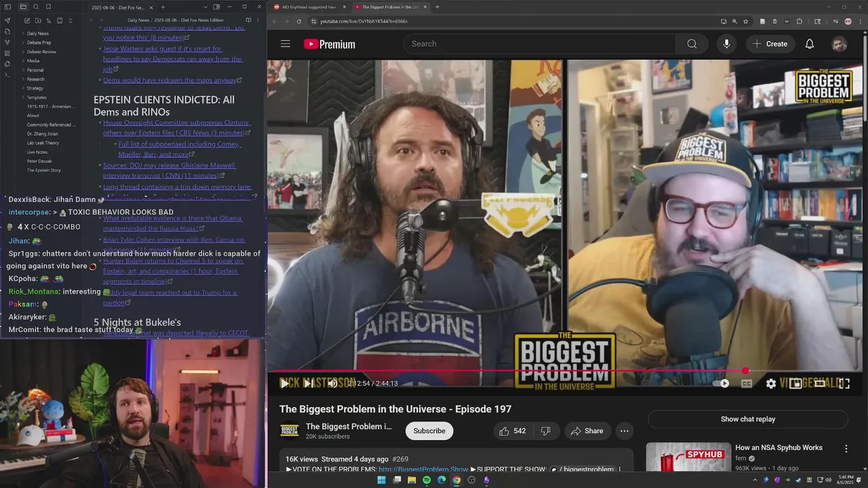This screenshot has width=868, height=488.
Task: Expand the Templates folder
Action: click(37, 98)
